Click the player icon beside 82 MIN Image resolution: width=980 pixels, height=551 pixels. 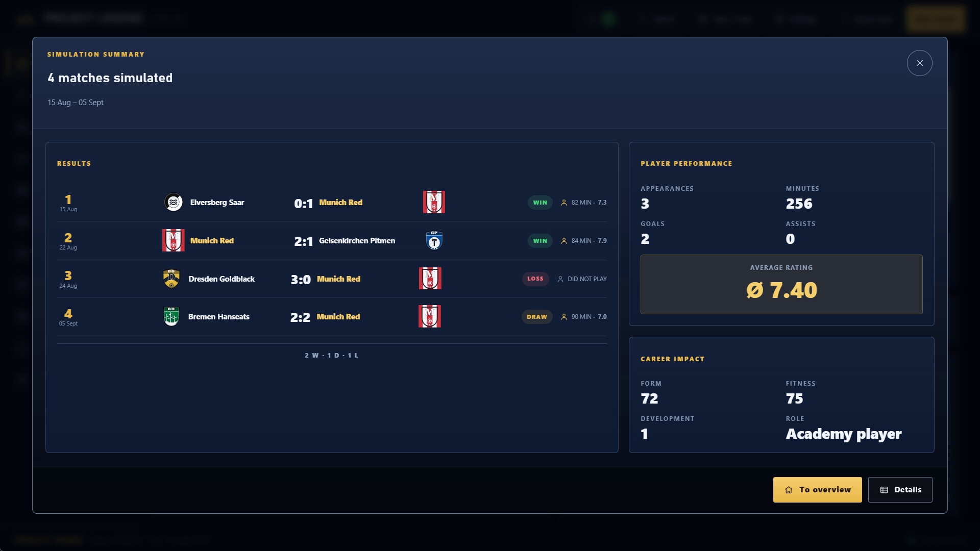[564, 203]
